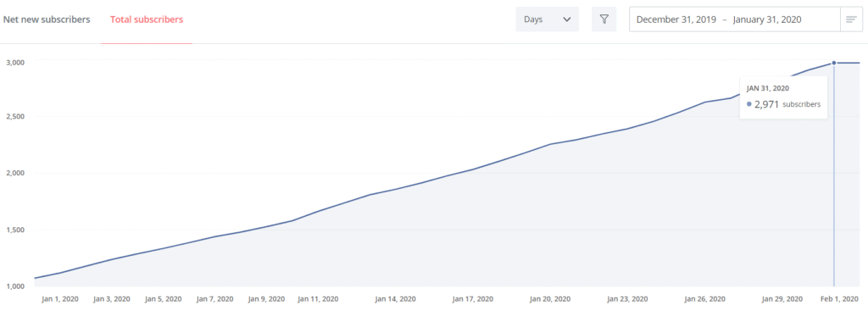Click the Jan 17, 2020 axis label
Screen dimensions: 868x316
click(473, 299)
